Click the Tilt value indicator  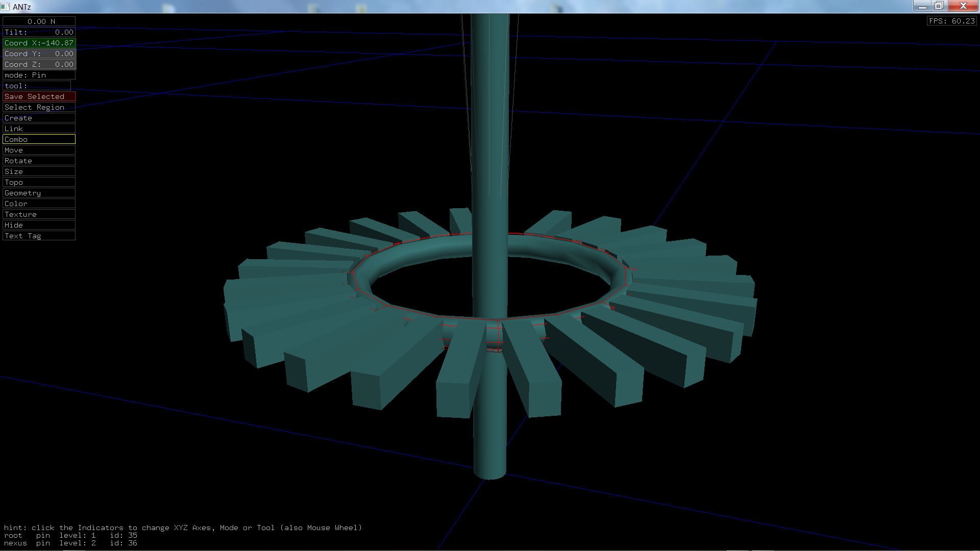click(39, 32)
